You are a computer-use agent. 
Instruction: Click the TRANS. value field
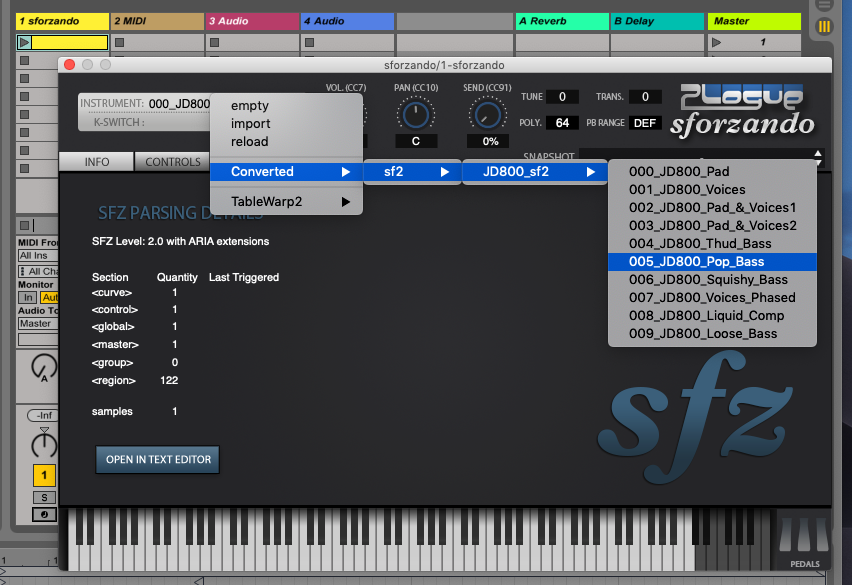[645, 97]
